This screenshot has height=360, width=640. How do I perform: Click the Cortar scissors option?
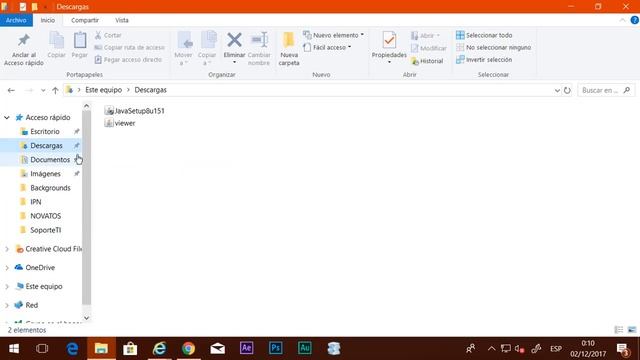click(x=108, y=36)
